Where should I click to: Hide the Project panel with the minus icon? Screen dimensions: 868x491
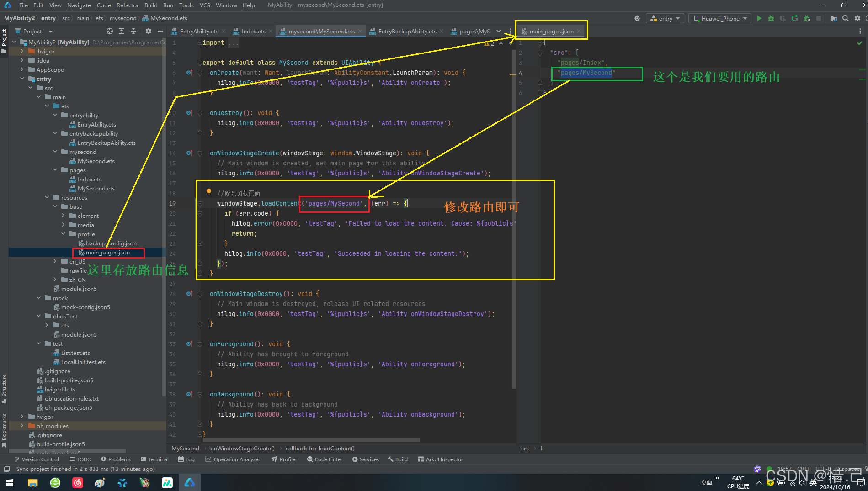click(160, 31)
